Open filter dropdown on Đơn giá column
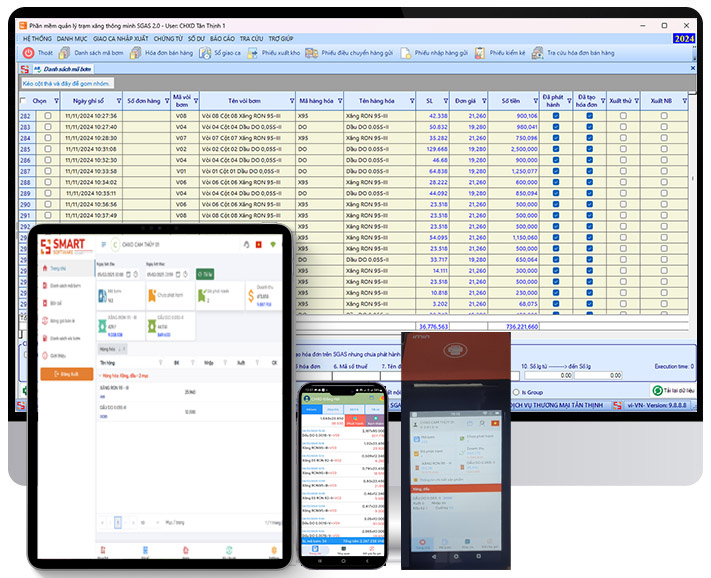 tap(484, 101)
